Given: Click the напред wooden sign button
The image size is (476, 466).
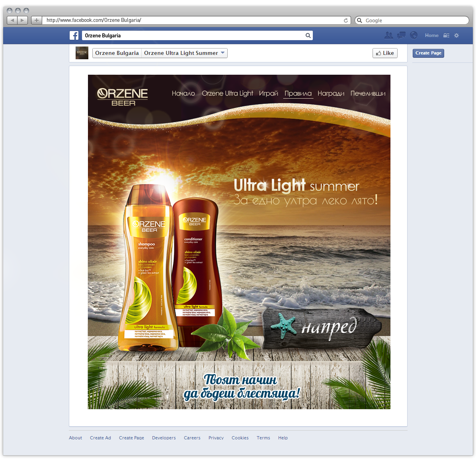Looking at the screenshot, I should [x=322, y=328].
